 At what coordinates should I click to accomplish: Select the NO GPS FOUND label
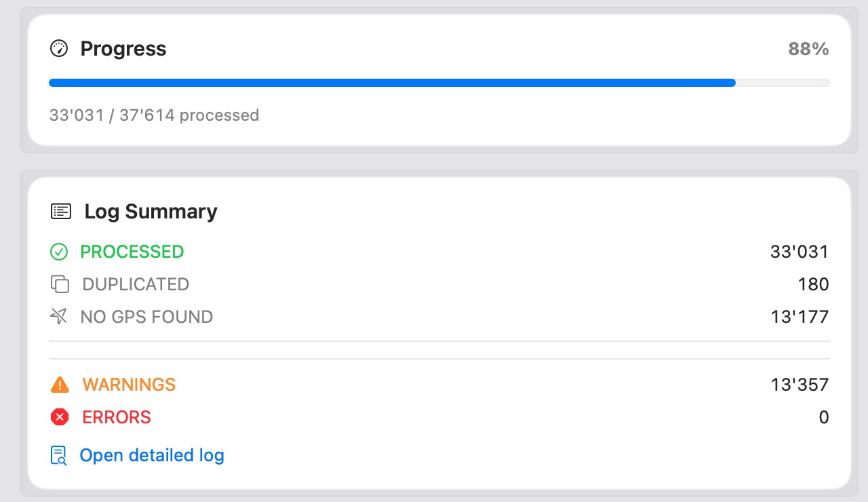146,317
